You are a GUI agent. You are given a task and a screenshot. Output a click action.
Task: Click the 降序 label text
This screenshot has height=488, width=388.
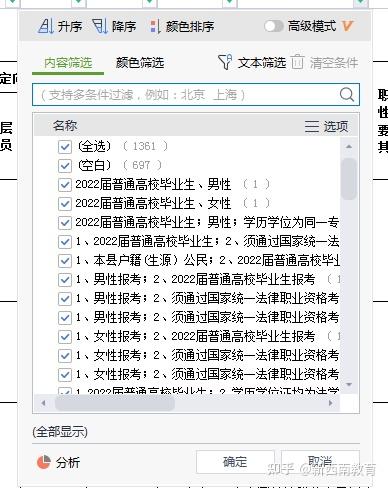coord(124,26)
